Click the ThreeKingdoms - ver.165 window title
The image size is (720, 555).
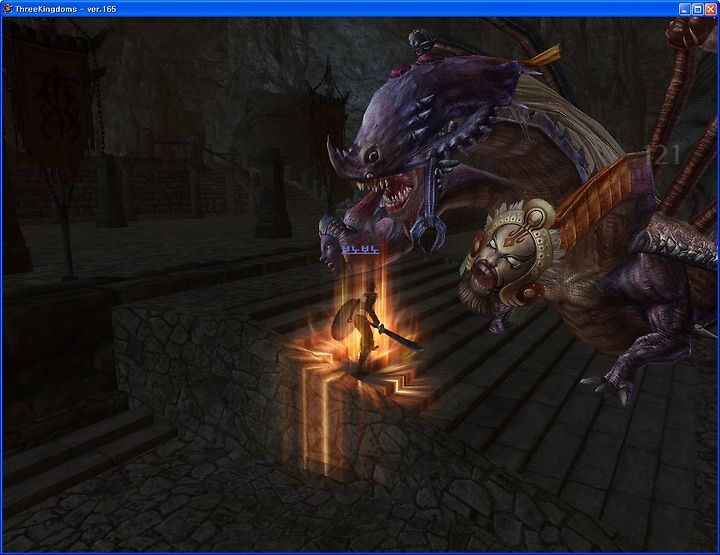[66, 9]
